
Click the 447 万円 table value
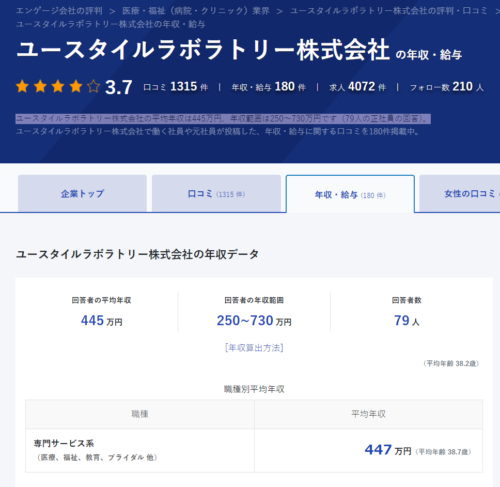[x=388, y=450]
